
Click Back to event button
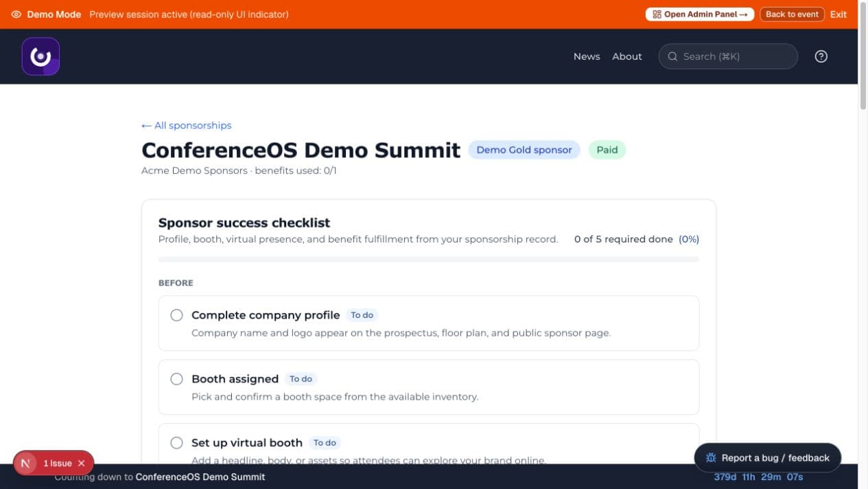click(792, 14)
